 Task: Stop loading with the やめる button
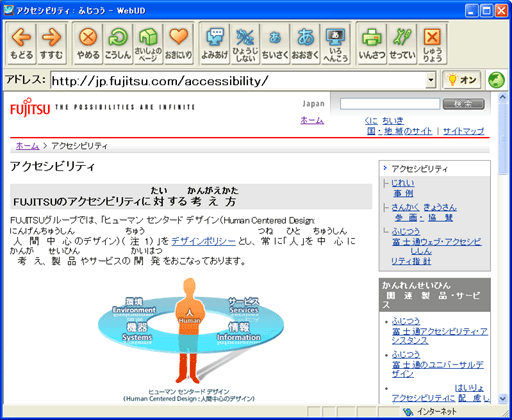coord(88,44)
